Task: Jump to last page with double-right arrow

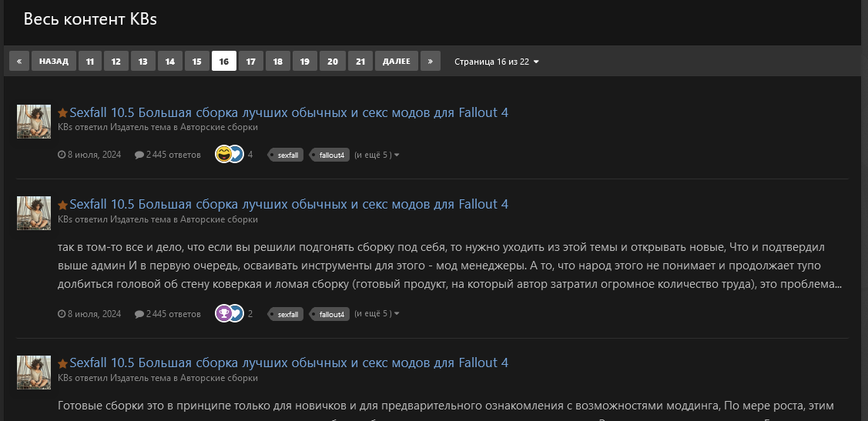Action: tap(431, 61)
